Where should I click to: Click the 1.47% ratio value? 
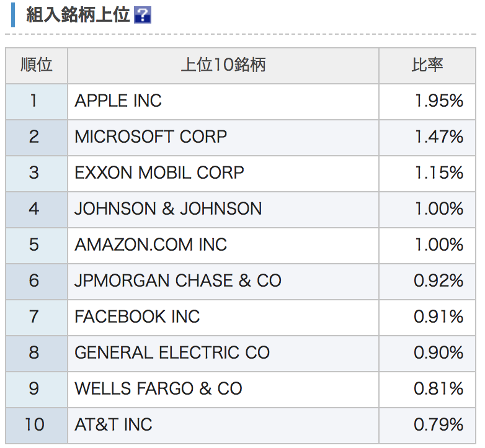(x=439, y=137)
